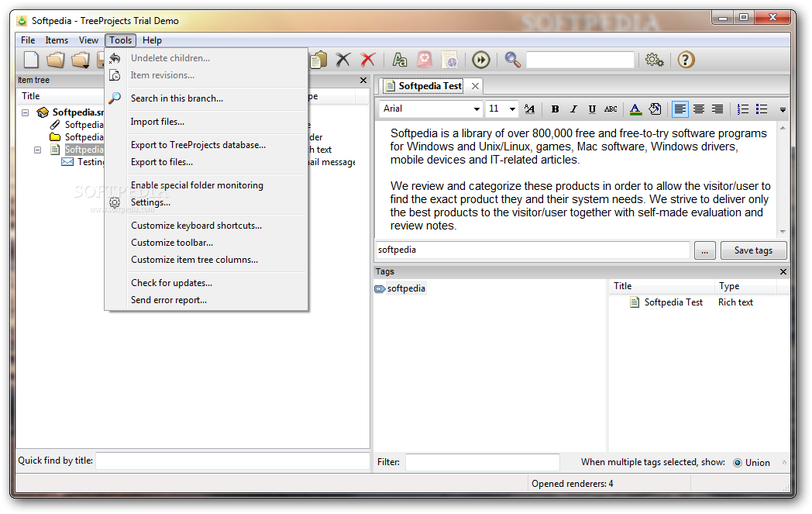Click the font settings icon beside size

[x=529, y=109]
